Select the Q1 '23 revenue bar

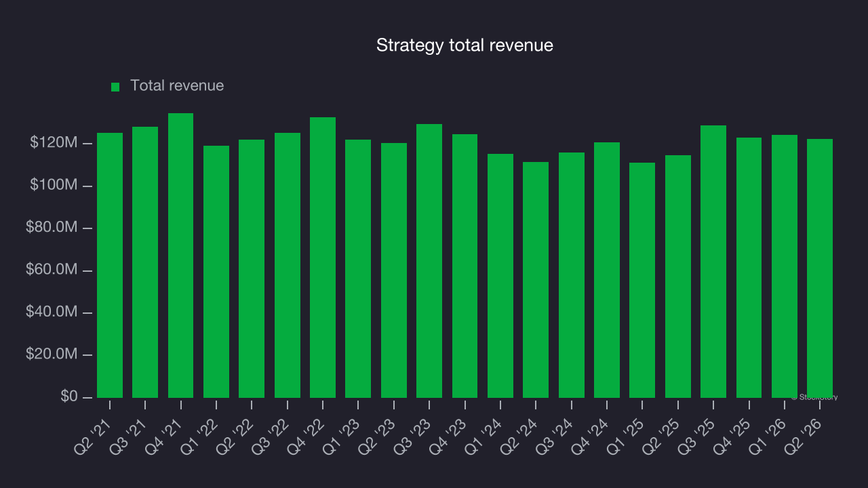click(x=358, y=268)
